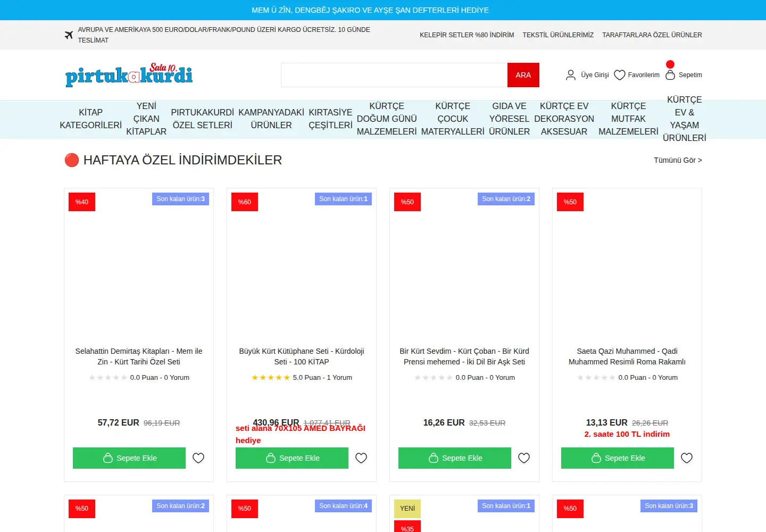Click the top MEM Û ZÎN promotional banner
The image size is (766, 532).
click(x=370, y=10)
